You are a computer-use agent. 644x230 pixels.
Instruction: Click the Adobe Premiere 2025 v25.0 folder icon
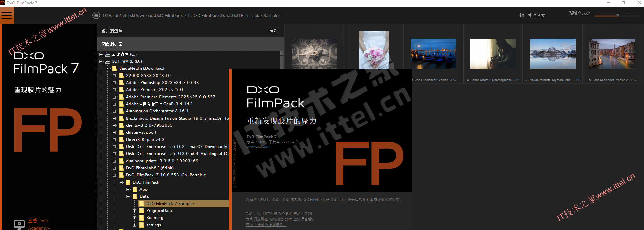[x=122, y=90]
